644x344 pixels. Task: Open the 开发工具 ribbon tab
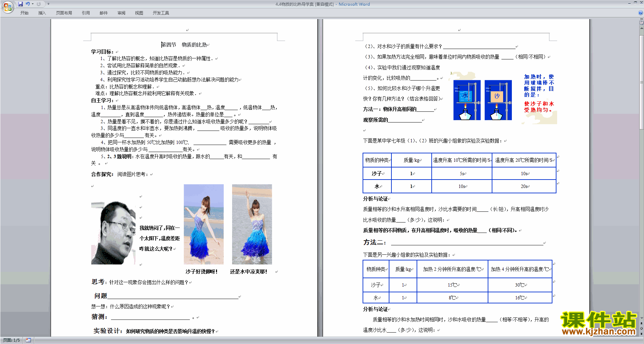(161, 13)
